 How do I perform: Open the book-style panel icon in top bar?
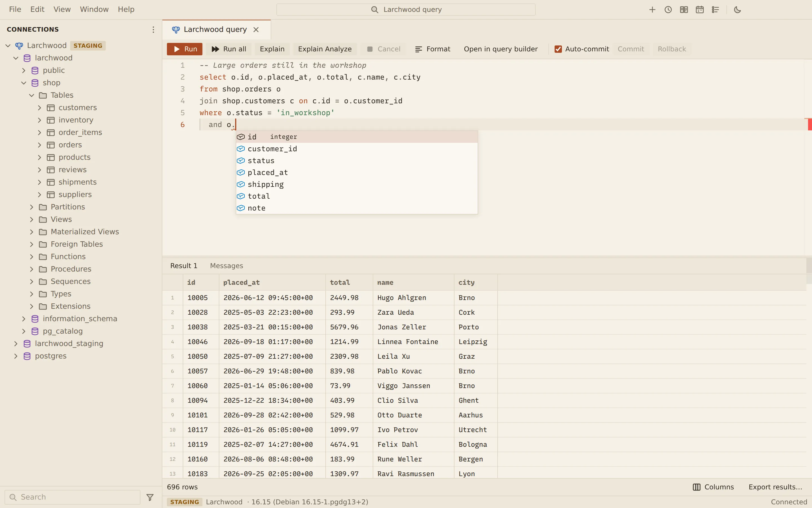pos(684,10)
